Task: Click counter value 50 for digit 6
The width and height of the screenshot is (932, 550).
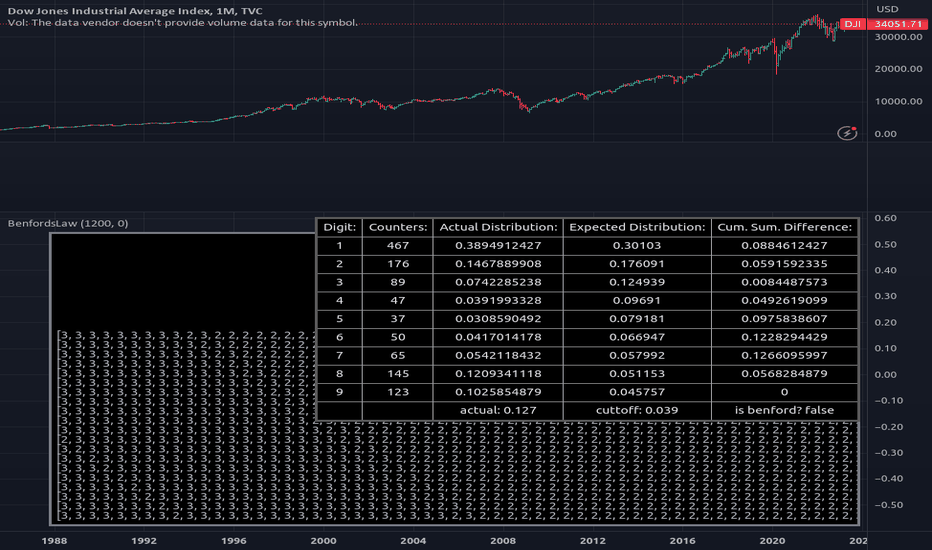Action: (x=398, y=337)
